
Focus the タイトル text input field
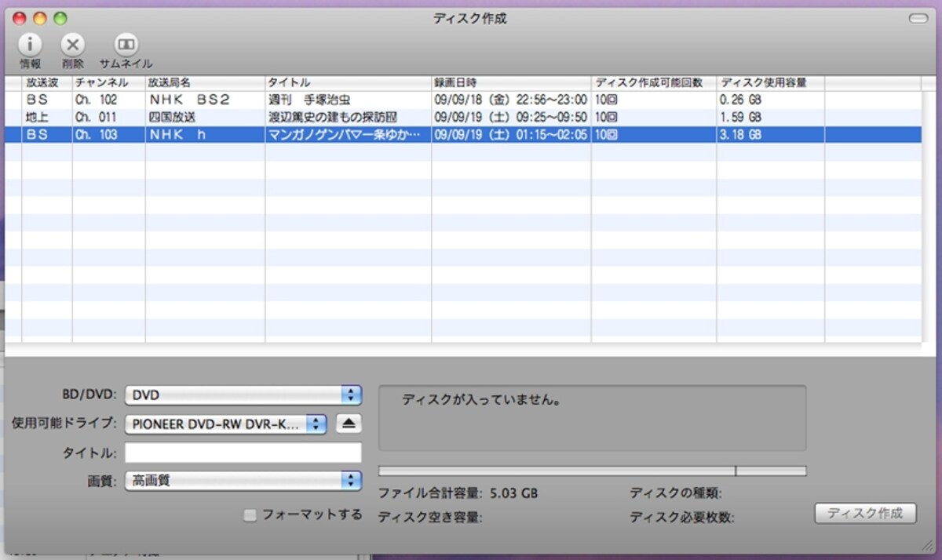coord(243,453)
